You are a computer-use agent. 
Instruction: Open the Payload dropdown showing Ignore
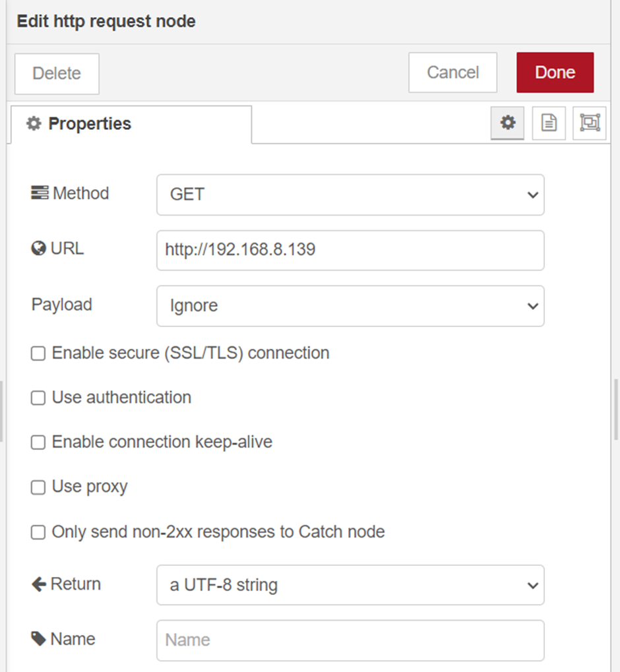pos(350,306)
